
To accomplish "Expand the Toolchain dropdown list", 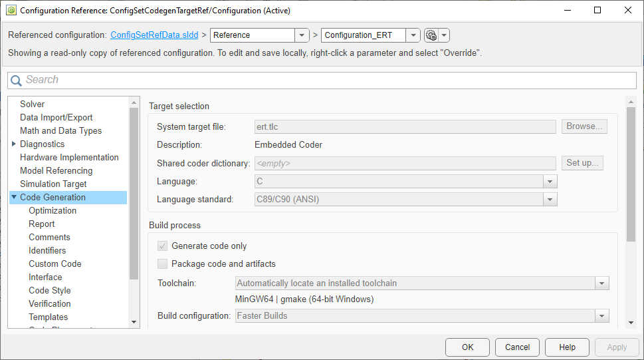I will click(601, 283).
